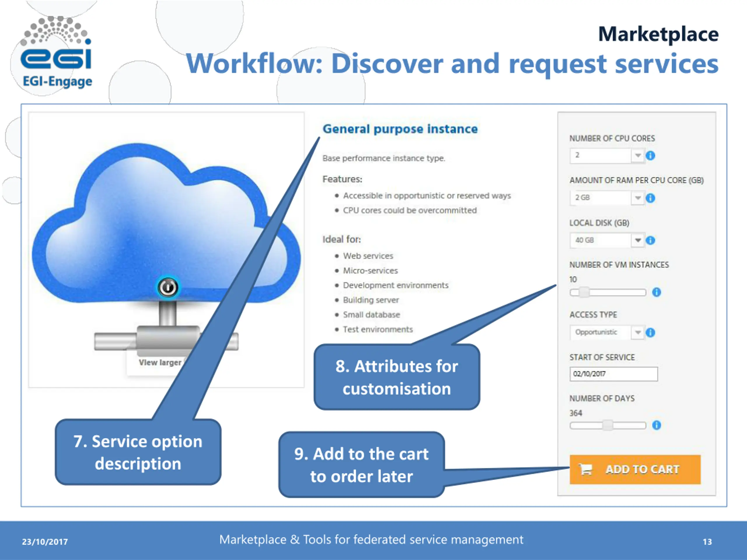747x560 pixels.
Task: Expand the RAM per CPU core dropdown
Action: coord(607,198)
